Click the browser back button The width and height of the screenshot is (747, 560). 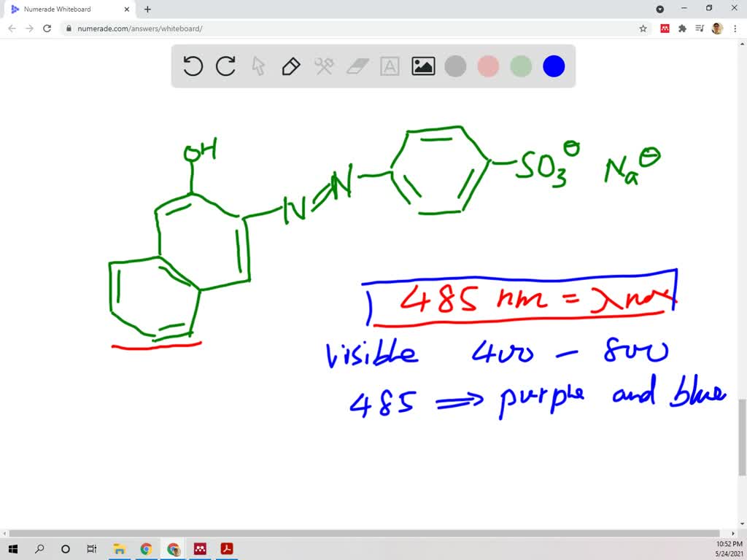[12, 28]
